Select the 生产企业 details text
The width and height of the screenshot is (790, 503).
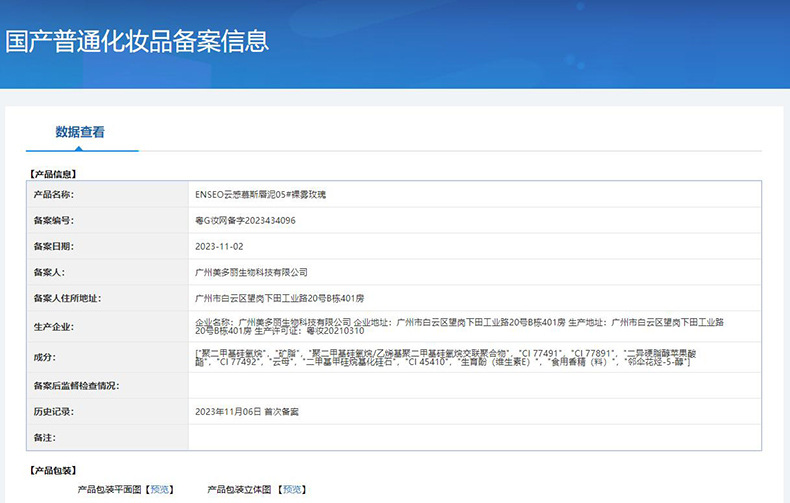[x=459, y=327]
